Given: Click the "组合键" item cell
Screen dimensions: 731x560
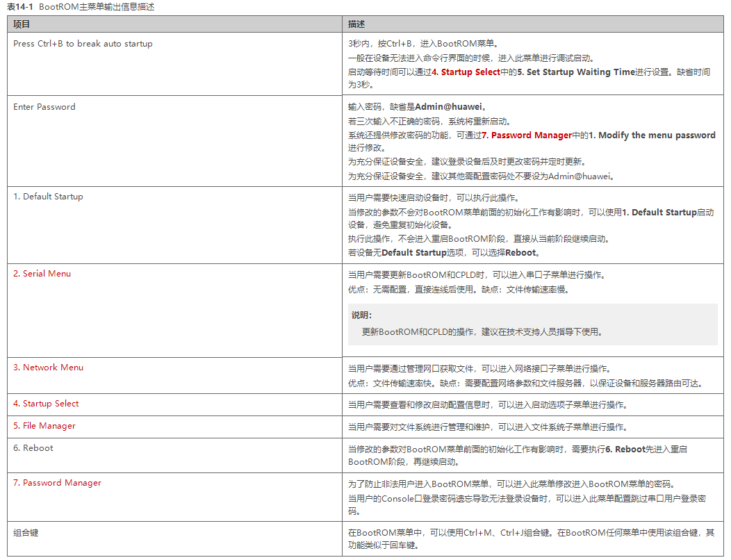Looking at the screenshot, I should pyautogui.click(x=26, y=533).
